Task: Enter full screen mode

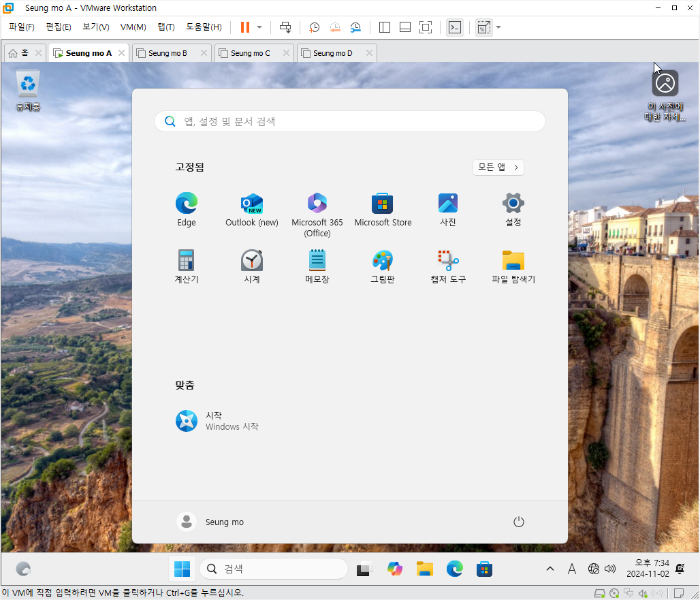Action: pyautogui.click(x=426, y=27)
